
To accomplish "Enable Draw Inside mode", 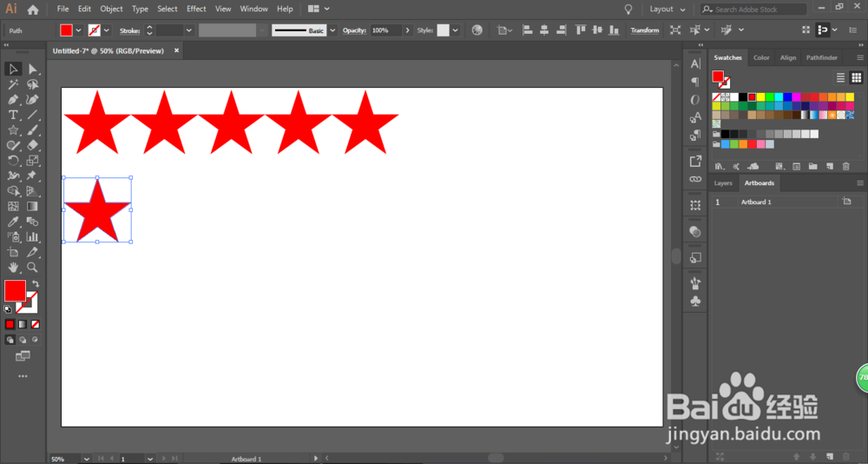I will pyautogui.click(x=36, y=340).
